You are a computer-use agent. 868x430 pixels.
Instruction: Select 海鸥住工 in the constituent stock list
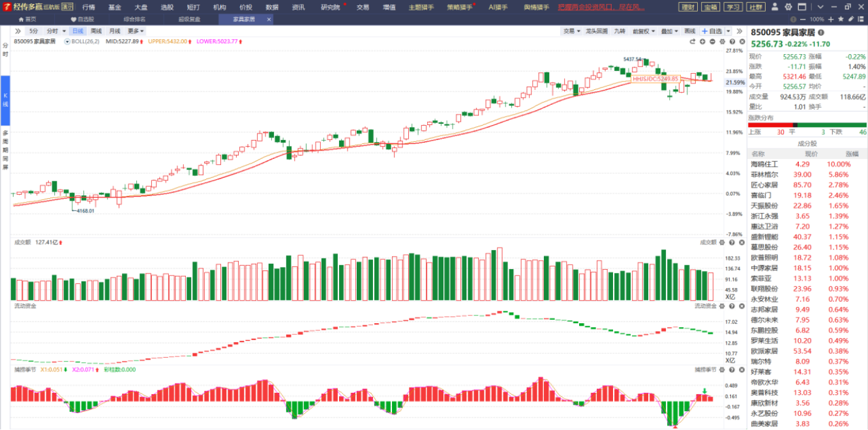(764, 164)
